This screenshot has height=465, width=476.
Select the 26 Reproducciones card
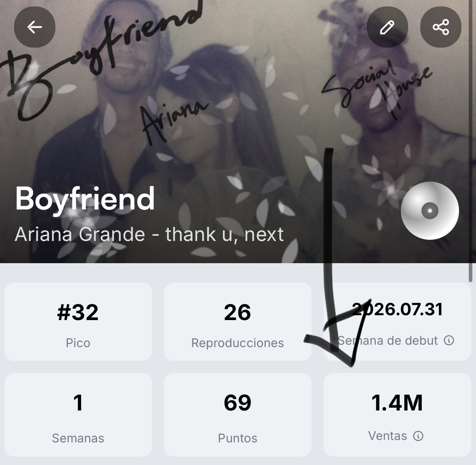coord(238,322)
